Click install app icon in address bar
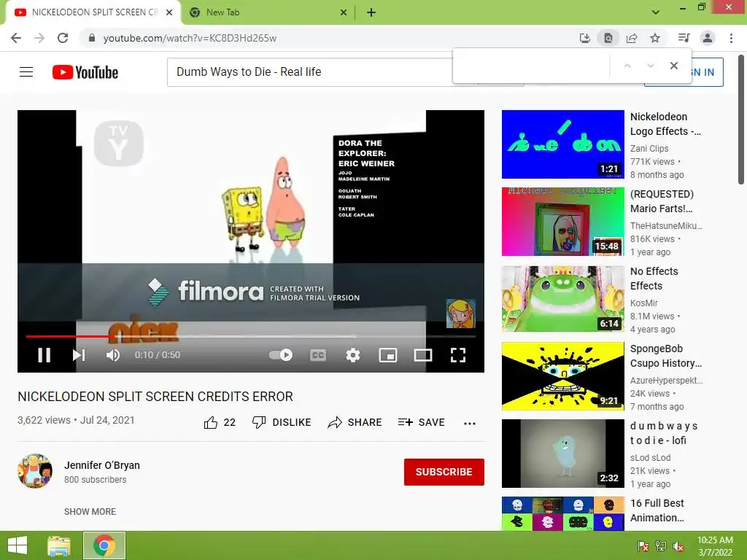This screenshot has height=560, width=747. click(x=585, y=38)
